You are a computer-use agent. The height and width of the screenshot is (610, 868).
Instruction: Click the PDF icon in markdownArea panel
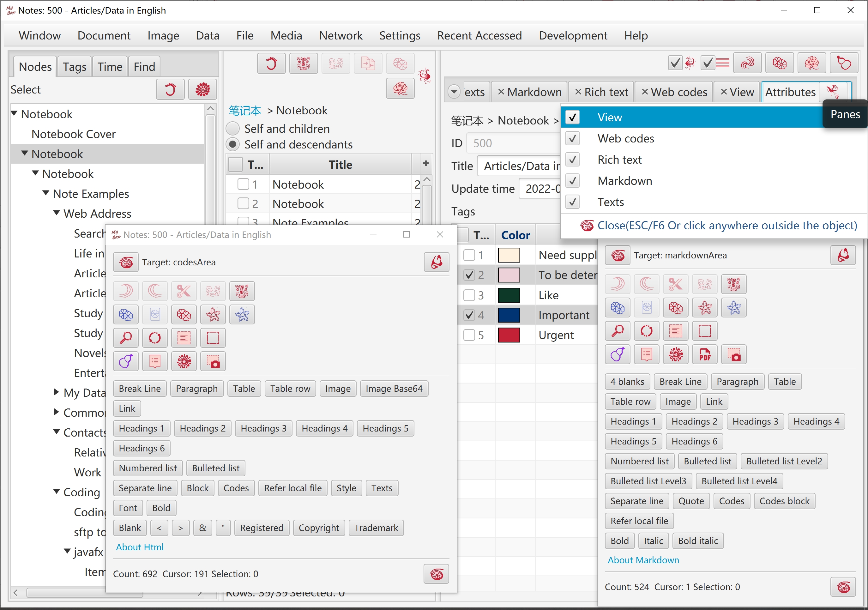tap(705, 354)
